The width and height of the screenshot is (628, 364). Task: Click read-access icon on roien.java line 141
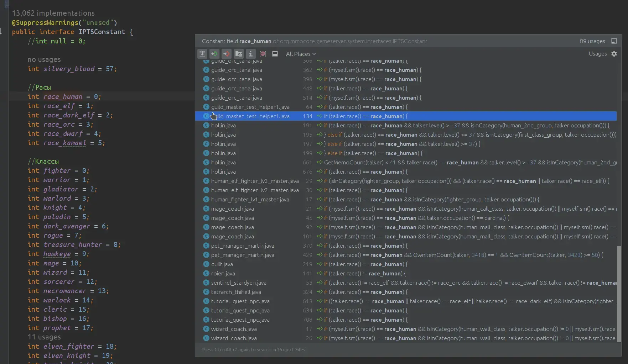[x=320, y=274]
